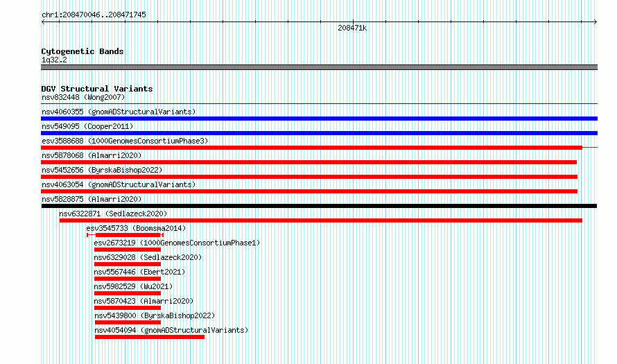
Task: Open nsv4060355 (gnomADStructuralVariants) label
Action: [x=119, y=112]
